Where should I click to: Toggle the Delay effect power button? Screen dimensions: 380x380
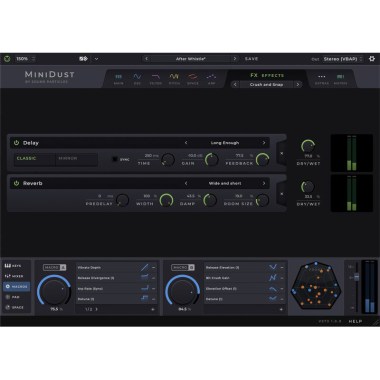click(x=16, y=143)
